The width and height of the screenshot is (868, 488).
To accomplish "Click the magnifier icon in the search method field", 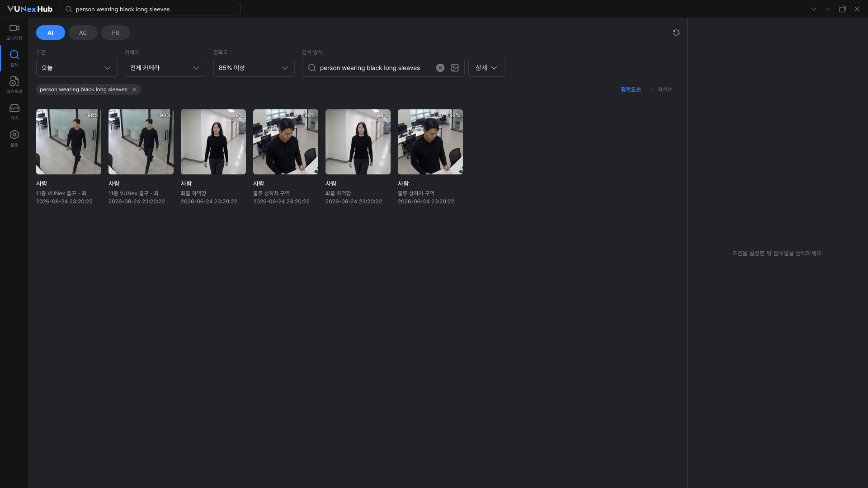I will pyautogui.click(x=311, y=68).
